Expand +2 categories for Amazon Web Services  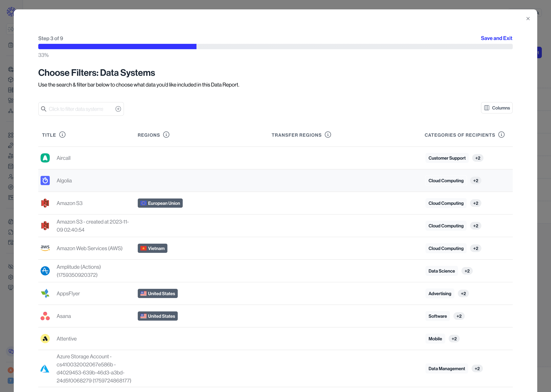tap(475, 248)
